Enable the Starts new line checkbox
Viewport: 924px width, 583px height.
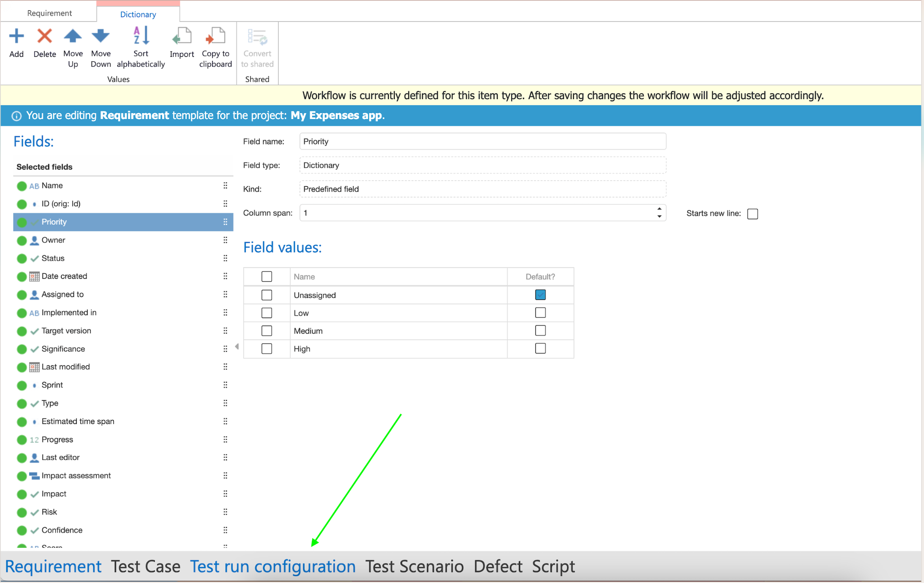[752, 214]
